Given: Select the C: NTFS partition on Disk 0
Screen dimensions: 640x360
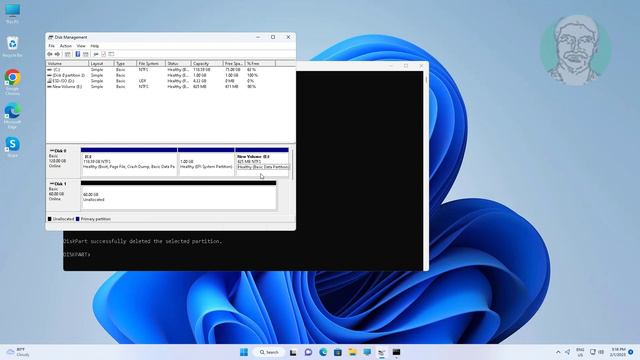Looking at the screenshot, I should (129, 162).
